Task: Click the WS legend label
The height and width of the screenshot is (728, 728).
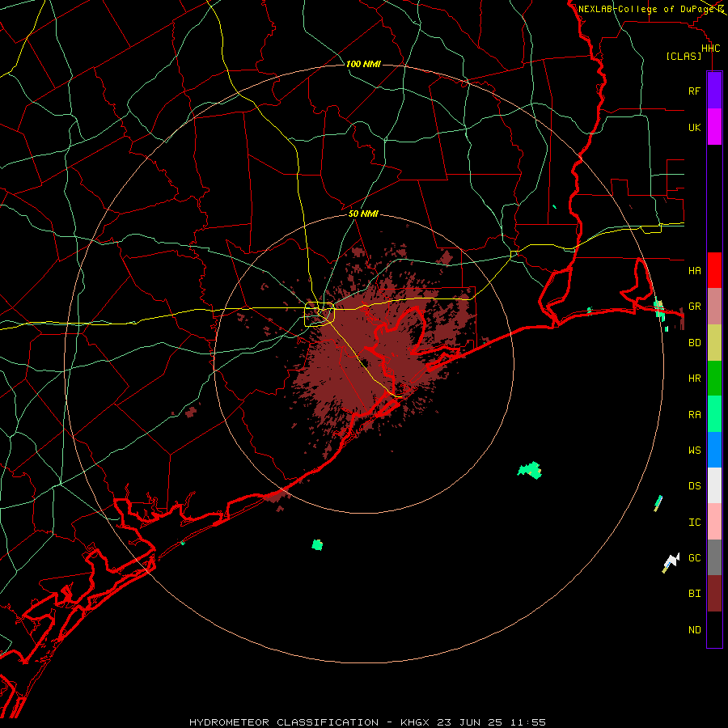Action: pyautogui.click(x=694, y=451)
